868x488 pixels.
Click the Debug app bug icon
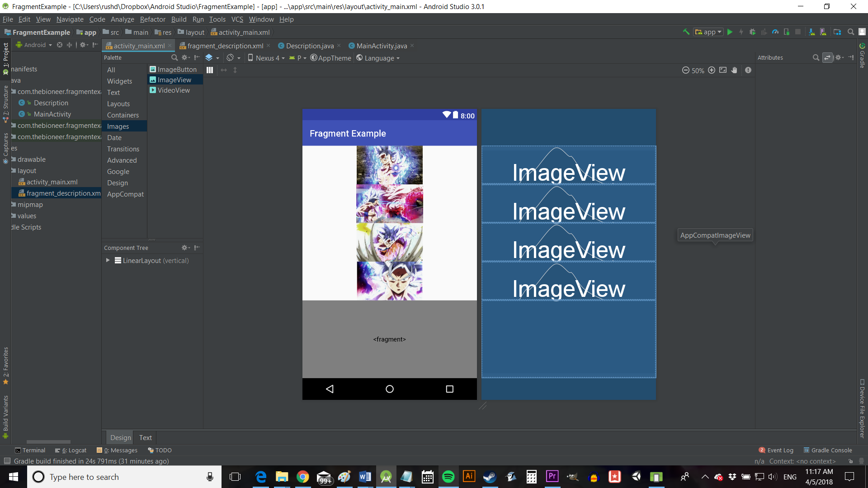point(752,32)
